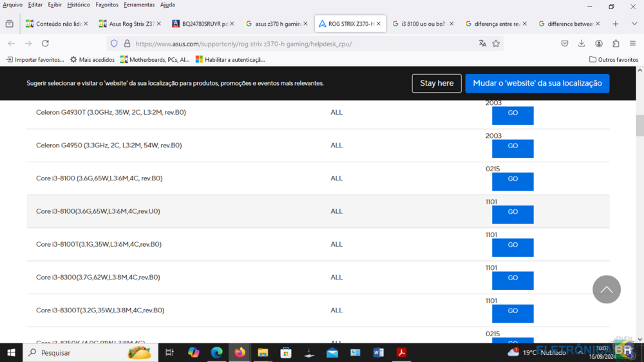This screenshot has width=644, height=362.
Task: Open 'Mais acedidos' bookmarks folder
Action: pos(92,59)
